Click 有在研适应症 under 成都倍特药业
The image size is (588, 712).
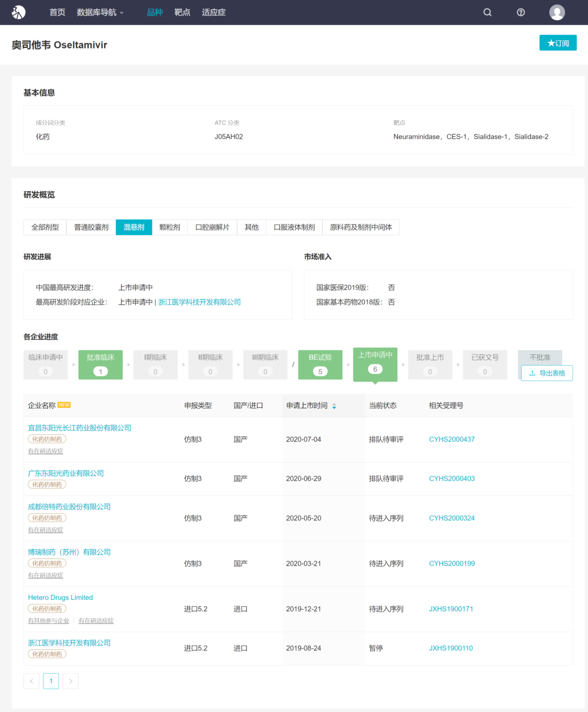(x=46, y=530)
